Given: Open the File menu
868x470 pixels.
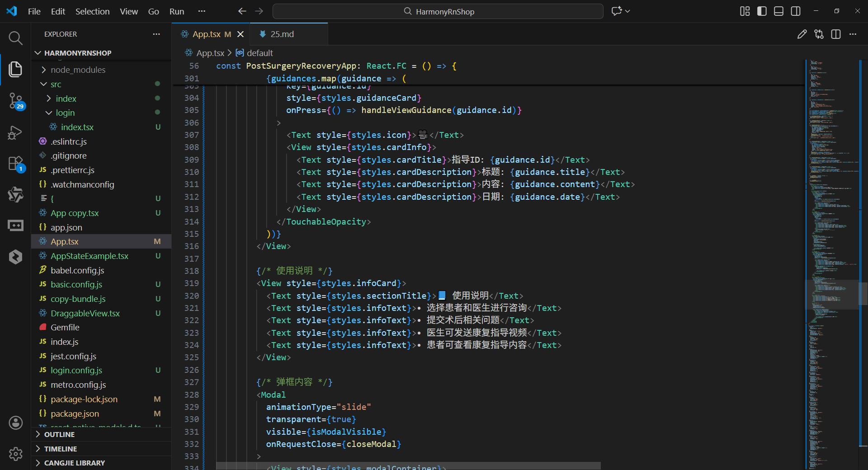Looking at the screenshot, I should pos(34,11).
